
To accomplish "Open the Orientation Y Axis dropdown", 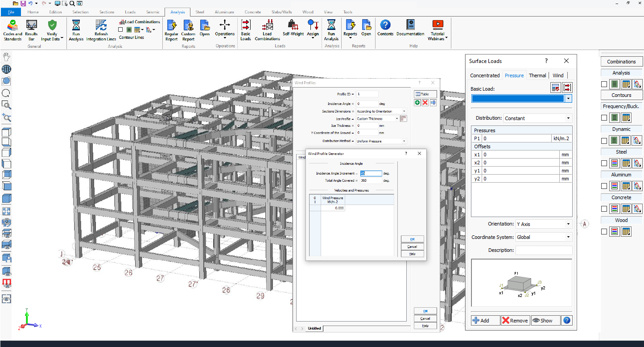I will (x=543, y=224).
